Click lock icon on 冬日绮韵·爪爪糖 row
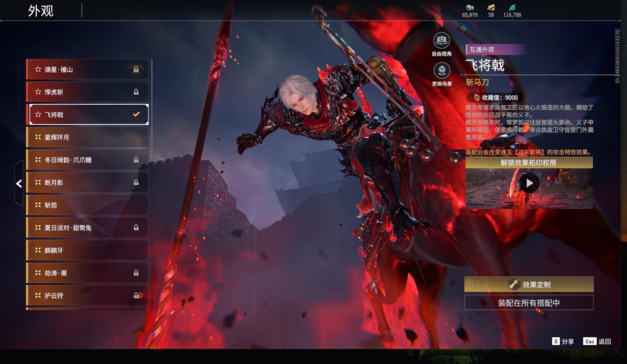The height and width of the screenshot is (364, 627). [136, 160]
